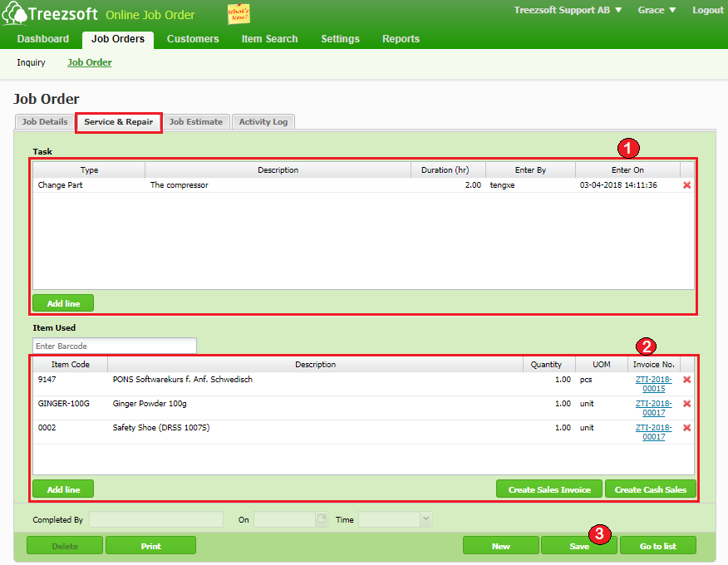Open the Activity Log tab
The image size is (728, 565).
pyautogui.click(x=263, y=121)
